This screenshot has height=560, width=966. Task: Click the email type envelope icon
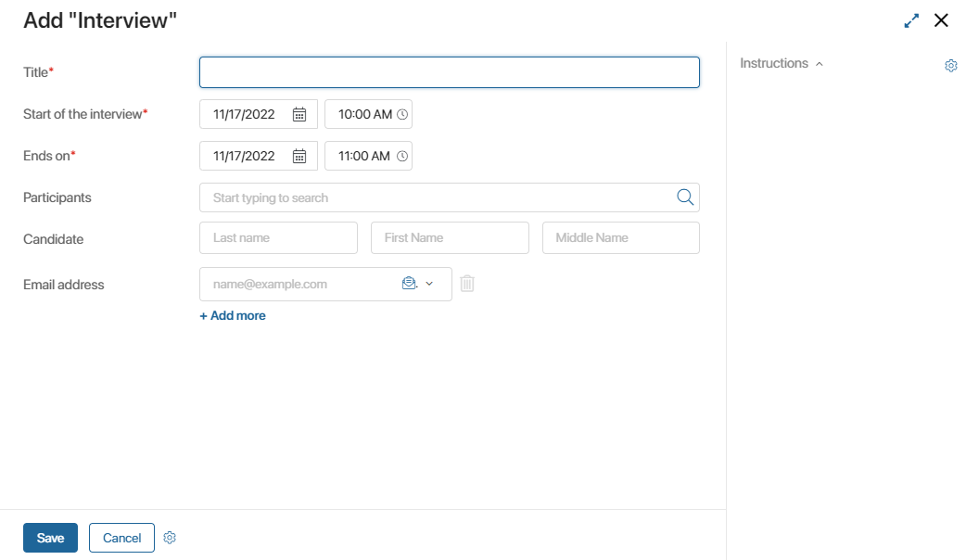point(409,284)
